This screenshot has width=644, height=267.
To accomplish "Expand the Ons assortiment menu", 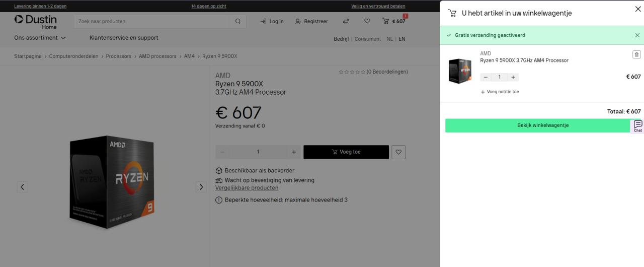I will pos(40,38).
